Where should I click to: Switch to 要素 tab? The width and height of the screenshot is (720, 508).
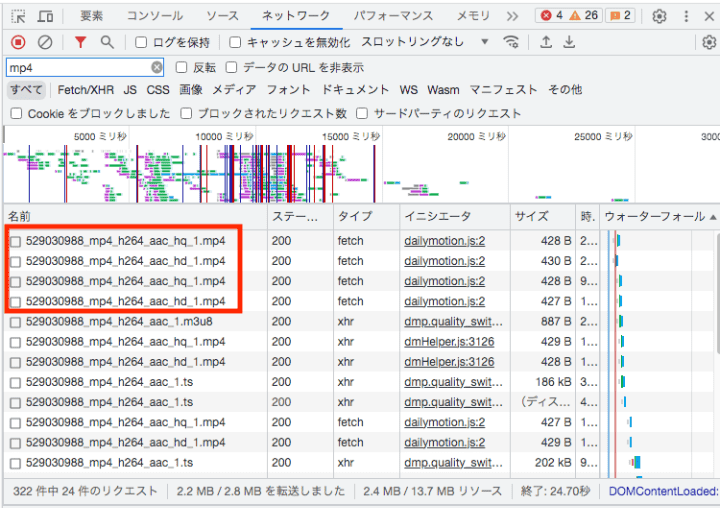tap(91, 16)
